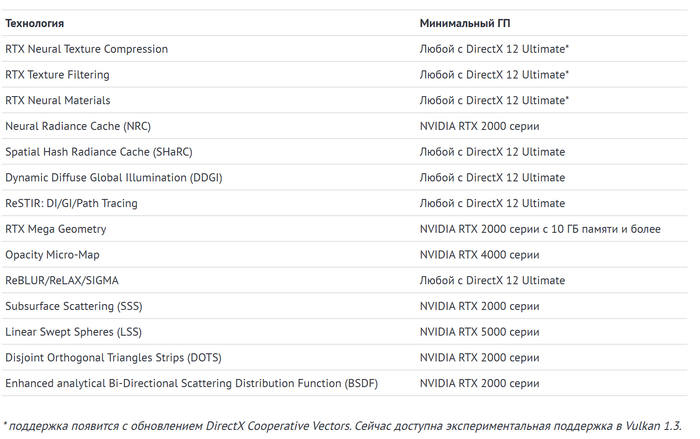
Task: Click Dynamic Diffuse Global Illumination (DDGI) row
Action: coord(114,178)
